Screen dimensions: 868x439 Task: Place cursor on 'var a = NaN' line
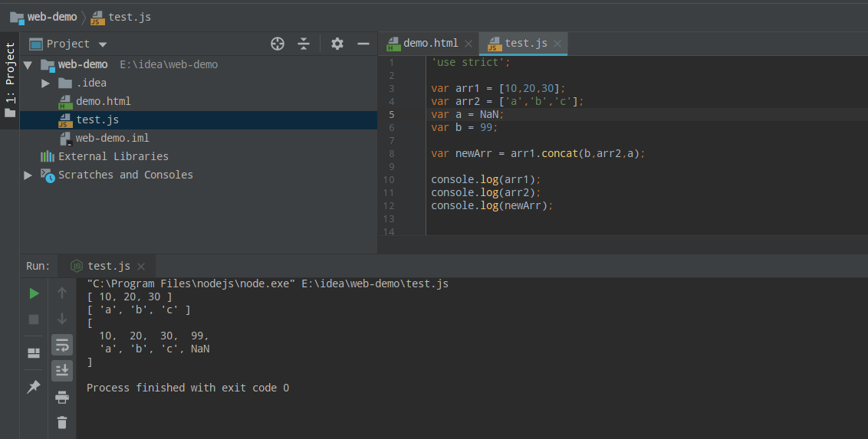pyautogui.click(x=468, y=114)
